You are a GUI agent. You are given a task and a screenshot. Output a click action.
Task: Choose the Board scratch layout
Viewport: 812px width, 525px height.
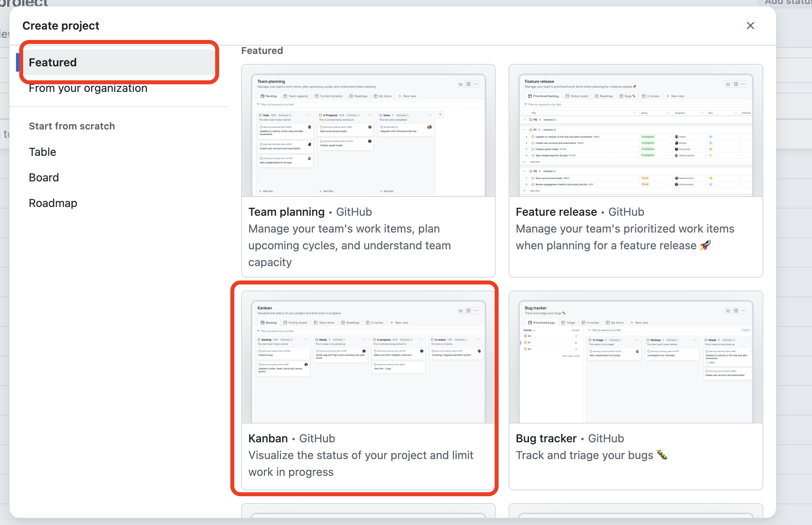pyautogui.click(x=44, y=177)
